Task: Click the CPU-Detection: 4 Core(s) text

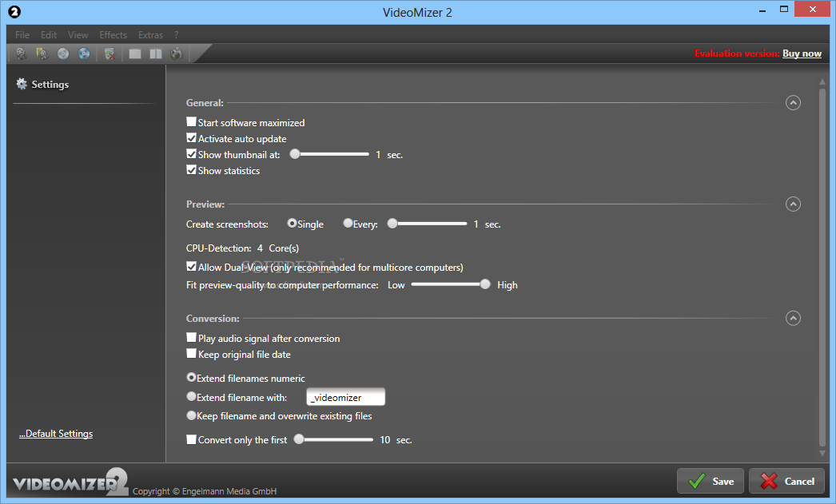Action: [242, 248]
